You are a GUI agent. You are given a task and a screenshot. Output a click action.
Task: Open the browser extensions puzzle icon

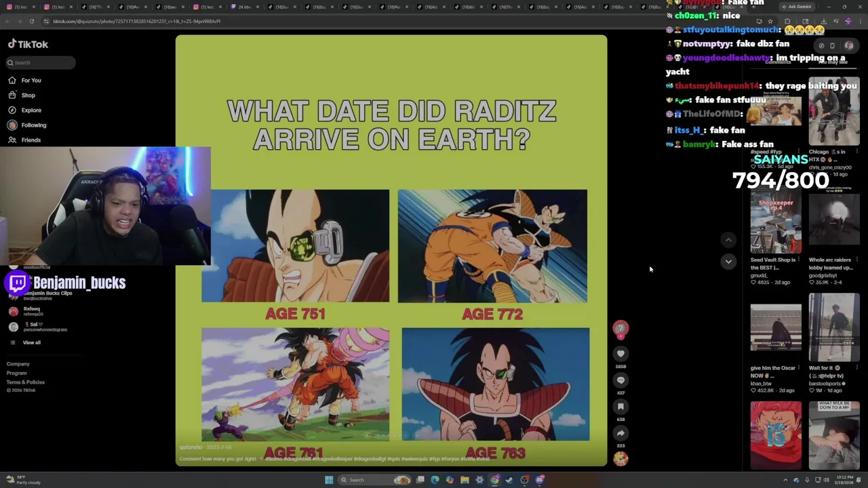click(787, 21)
